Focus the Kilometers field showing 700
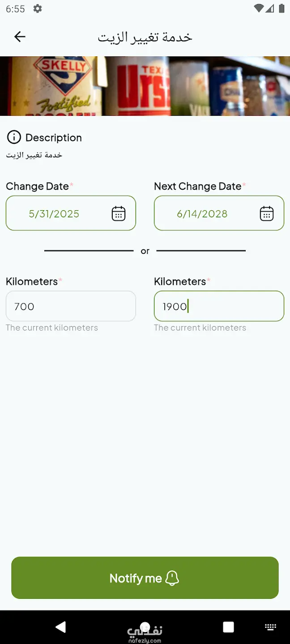The height and width of the screenshot is (644, 290). click(x=71, y=306)
